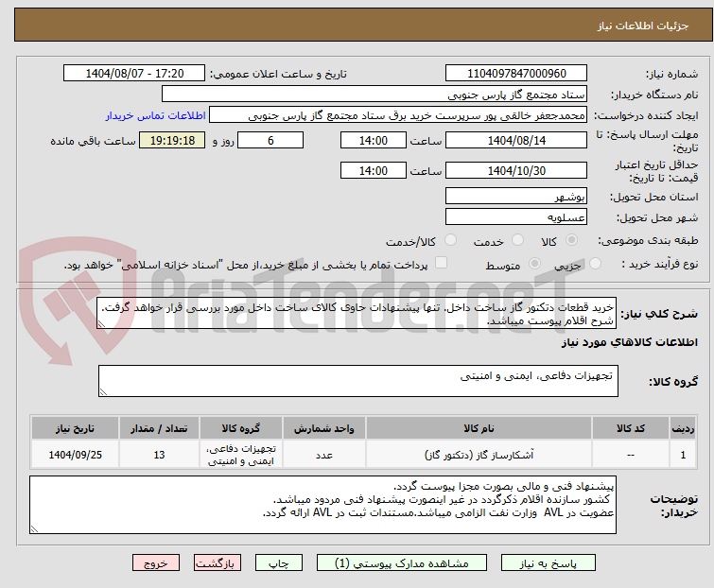Viewport: 714px width, 588px height.
Task: Select the خدمت radio button
Action: [x=517, y=240]
